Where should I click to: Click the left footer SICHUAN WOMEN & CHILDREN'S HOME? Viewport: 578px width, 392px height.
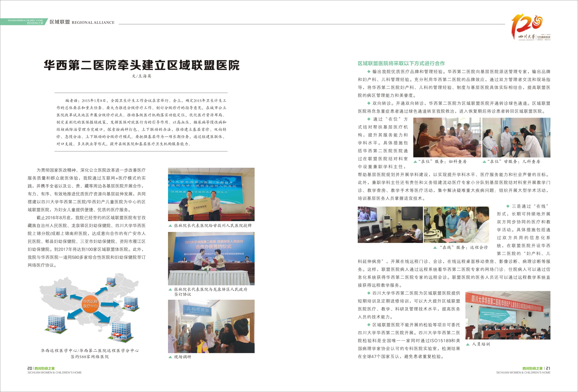coord(55,373)
